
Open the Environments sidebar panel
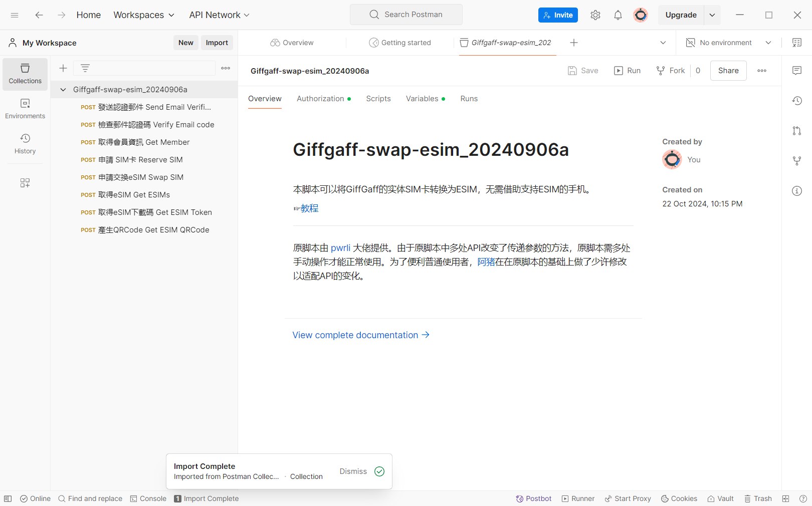(x=25, y=109)
